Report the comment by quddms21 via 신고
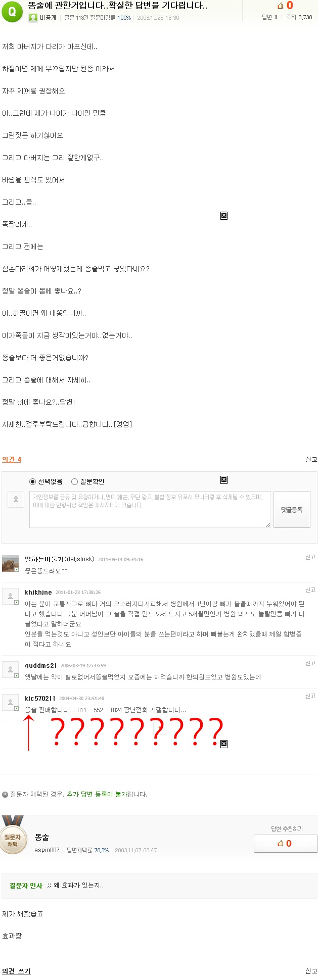The width and height of the screenshot is (318, 980). pos(310,663)
